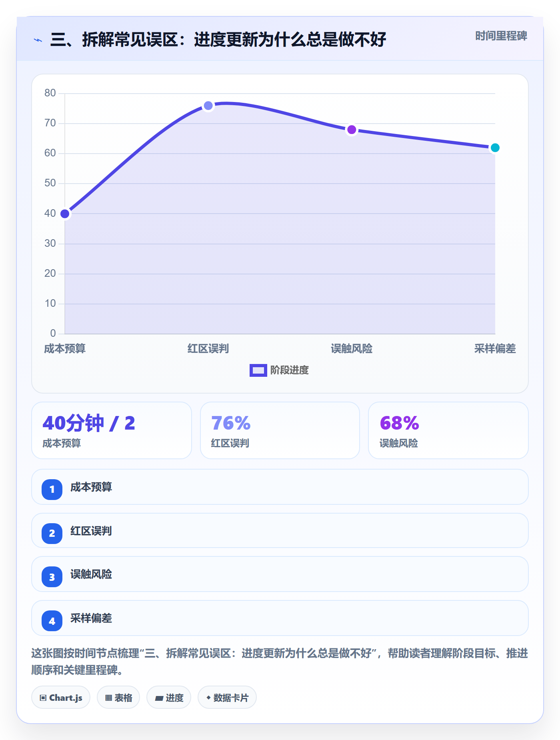Toggle the 阶段进度 legend swatch

258,370
